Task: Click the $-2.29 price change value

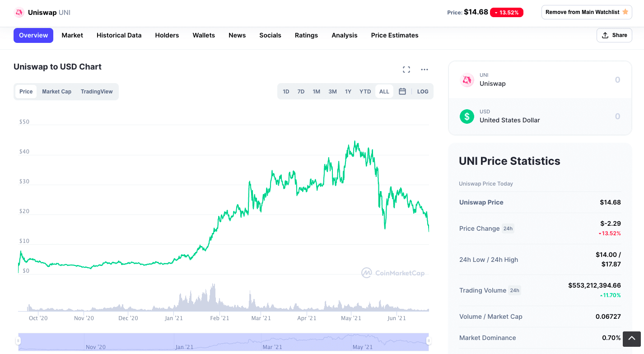Action: click(611, 224)
